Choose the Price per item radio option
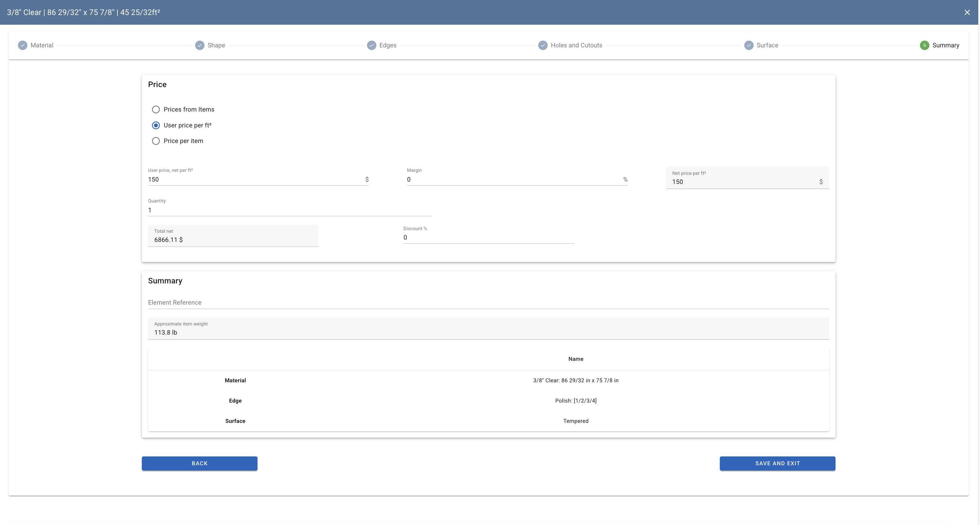 click(x=156, y=141)
